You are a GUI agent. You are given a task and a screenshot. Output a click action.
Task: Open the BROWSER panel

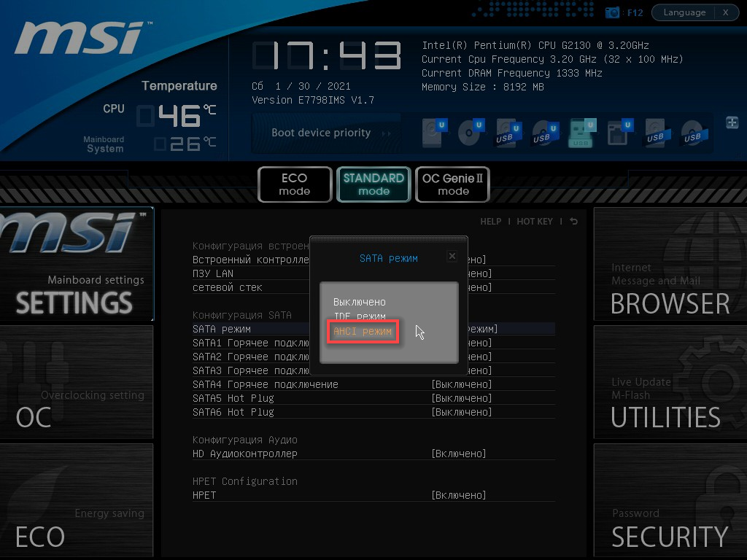pyautogui.click(x=670, y=264)
